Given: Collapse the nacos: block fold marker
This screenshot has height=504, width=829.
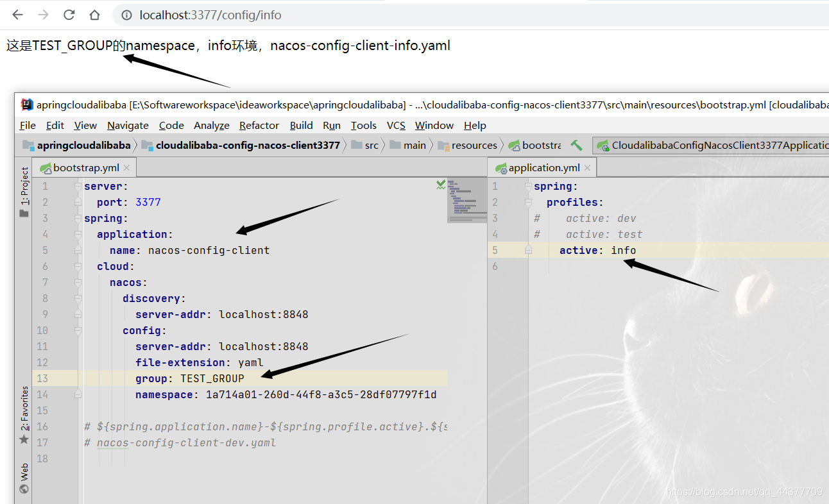Looking at the screenshot, I should [x=78, y=283].
